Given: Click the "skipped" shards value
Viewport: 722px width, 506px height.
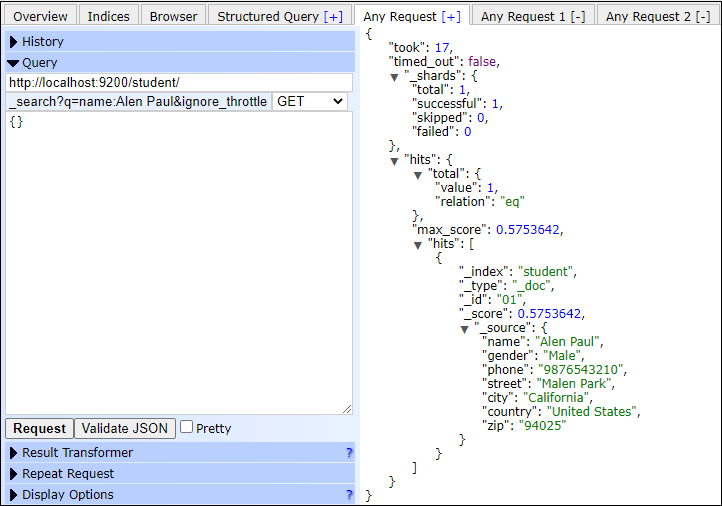Looking at the screenshot, I should [x=481, y=118].
